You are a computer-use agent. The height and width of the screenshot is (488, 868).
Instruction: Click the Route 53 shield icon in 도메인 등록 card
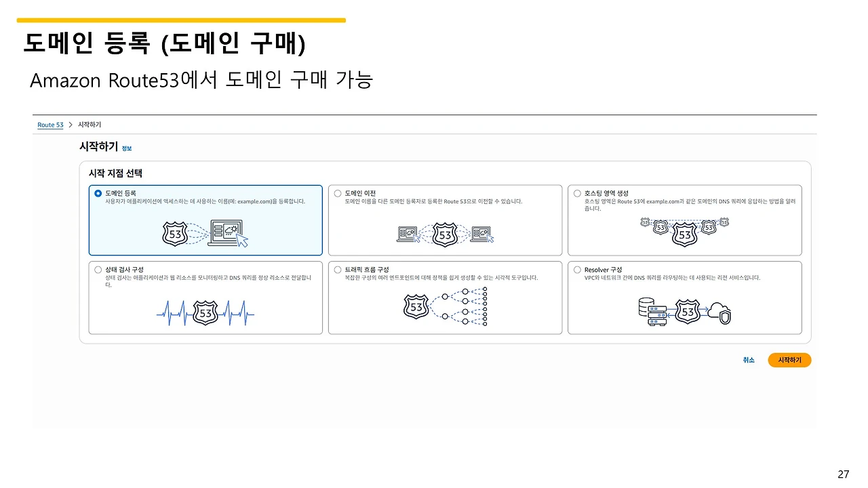click(176, 232)
